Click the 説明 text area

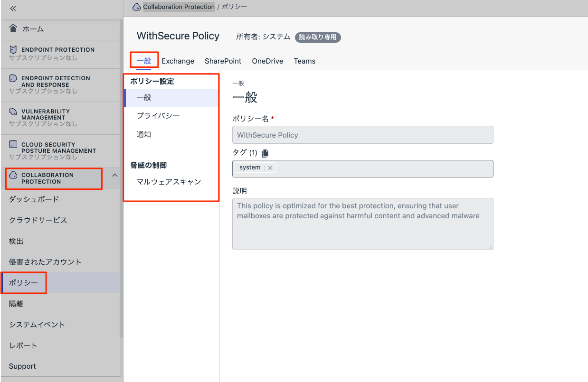tap(363, 224)
